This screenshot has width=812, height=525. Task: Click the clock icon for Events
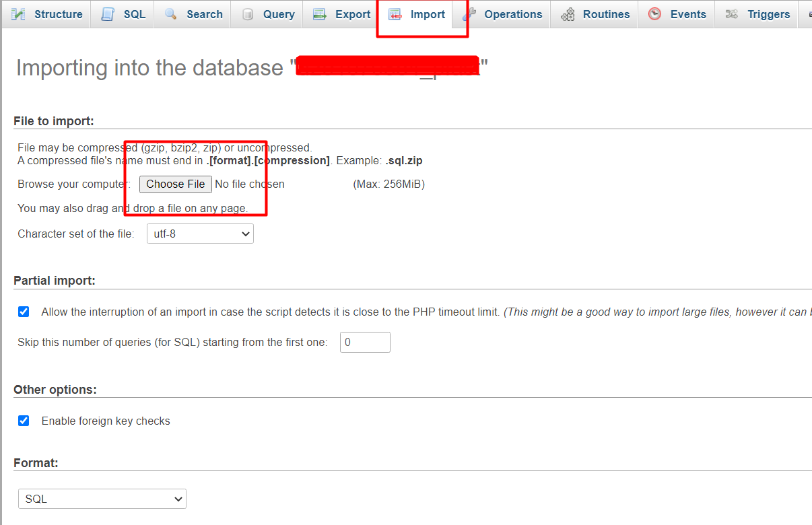[654, 14]
